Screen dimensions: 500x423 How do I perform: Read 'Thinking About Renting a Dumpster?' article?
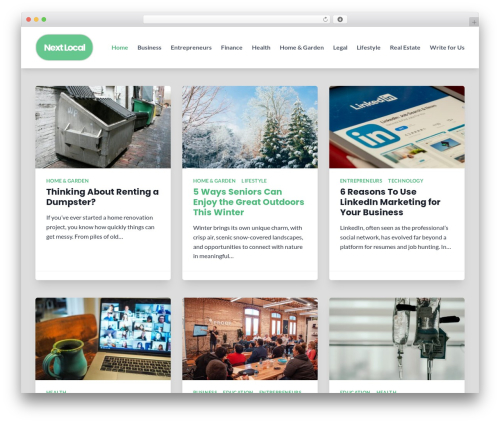click(102, 197)
